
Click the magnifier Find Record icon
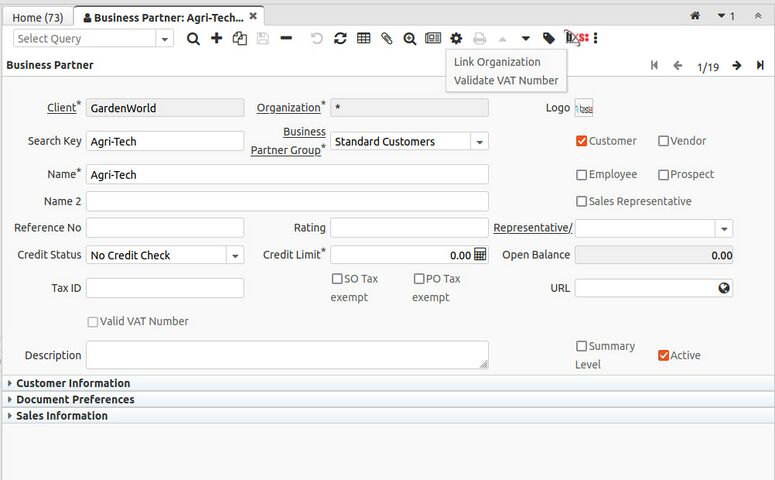pos(193,38)
